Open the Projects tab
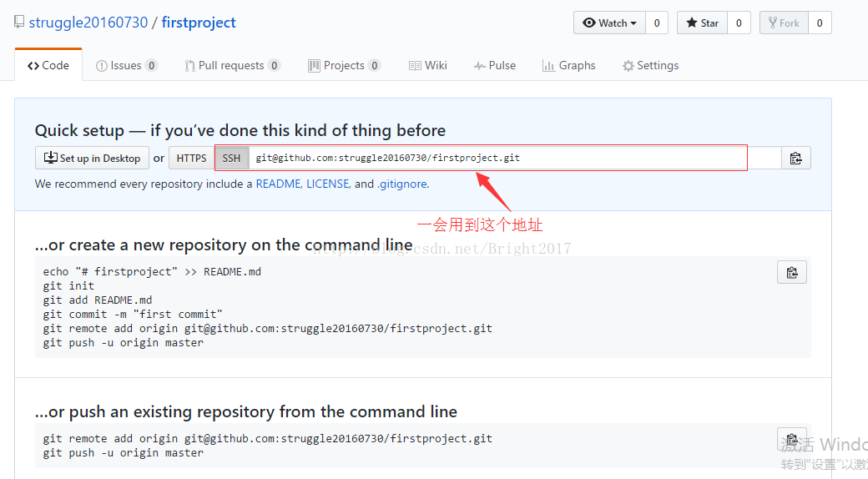868x479 pixels. (x=345, y=65)
